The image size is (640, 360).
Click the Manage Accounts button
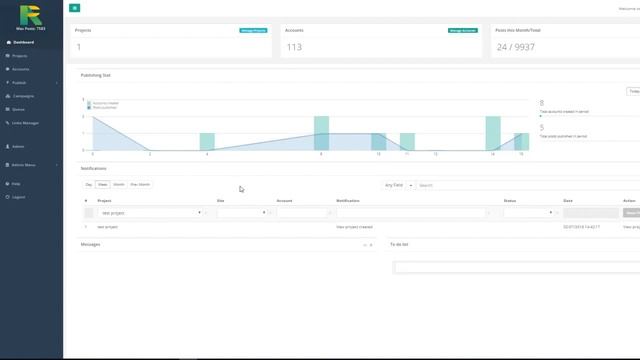coord(462,31)
